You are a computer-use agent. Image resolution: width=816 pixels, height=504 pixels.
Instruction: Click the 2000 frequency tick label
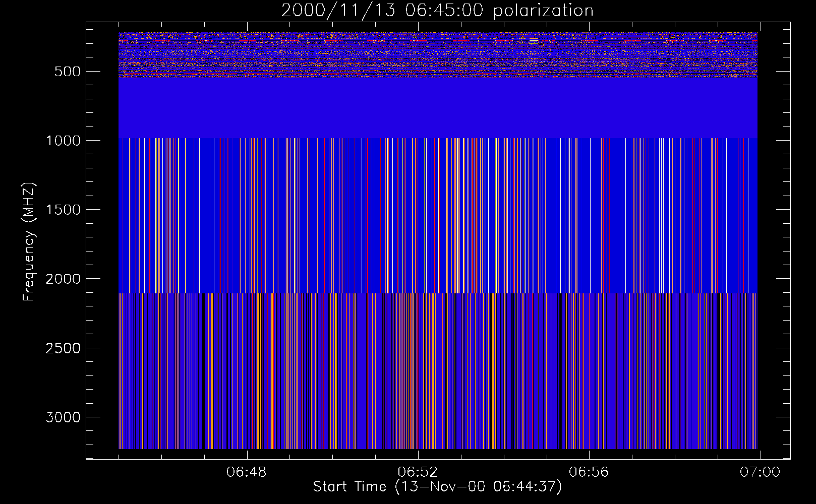(x=63, y=279)
